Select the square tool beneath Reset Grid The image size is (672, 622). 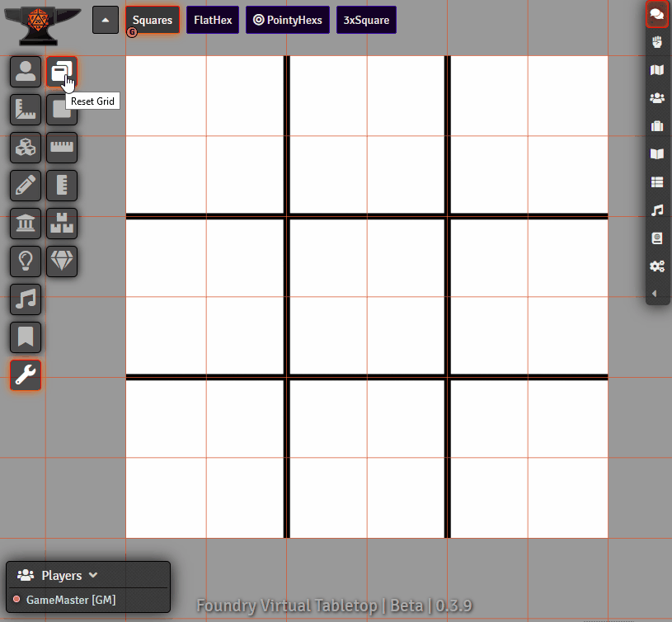click(62, 110)
